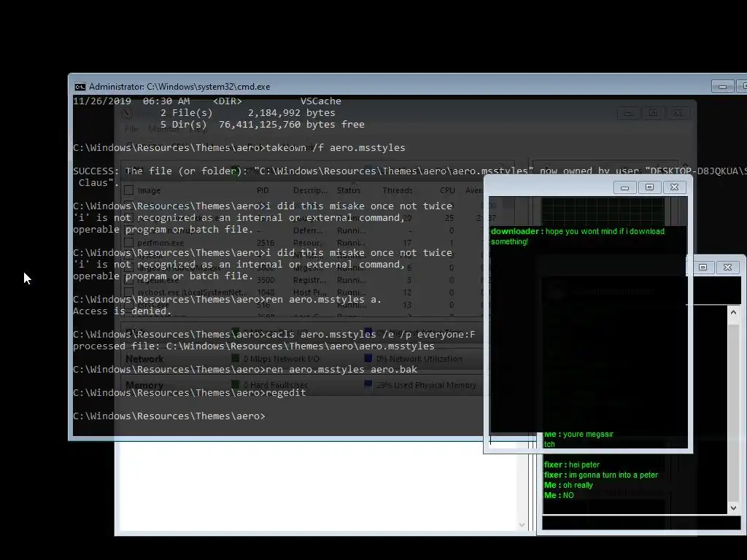Click the cmd.exe icon in the title bar
Screen dimensions: 747x560
pyautogui.click(x=80, y=87)
